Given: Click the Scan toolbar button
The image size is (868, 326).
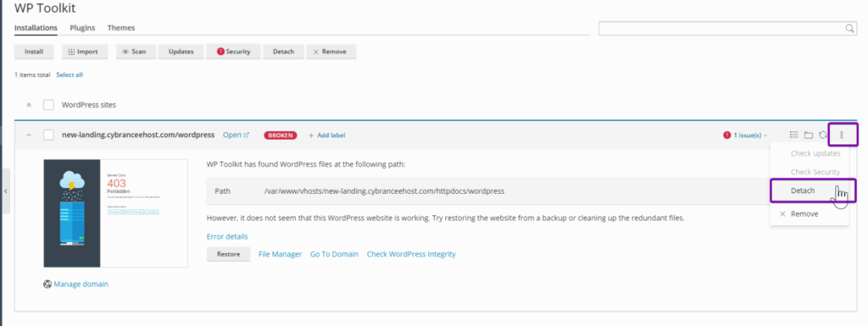Looking at the screenshot, I should tap(136, 52).
